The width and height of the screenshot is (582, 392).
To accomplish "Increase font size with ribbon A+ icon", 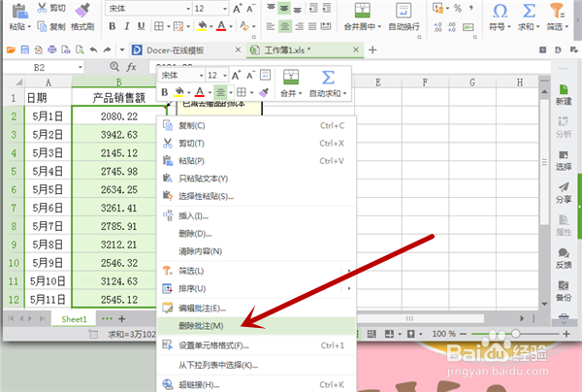I will click(238, 9).
